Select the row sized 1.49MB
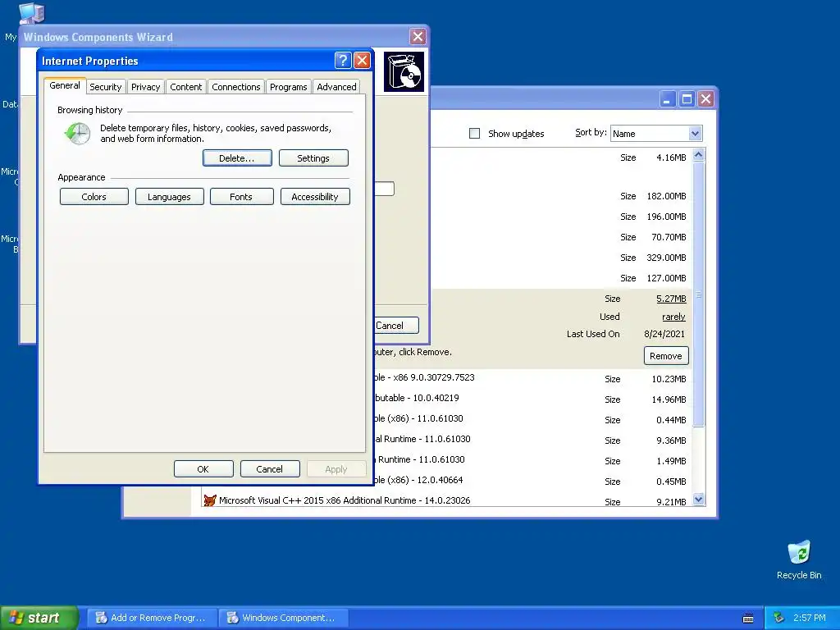Viewport: 840px width, 630px height. pos(533,460)
